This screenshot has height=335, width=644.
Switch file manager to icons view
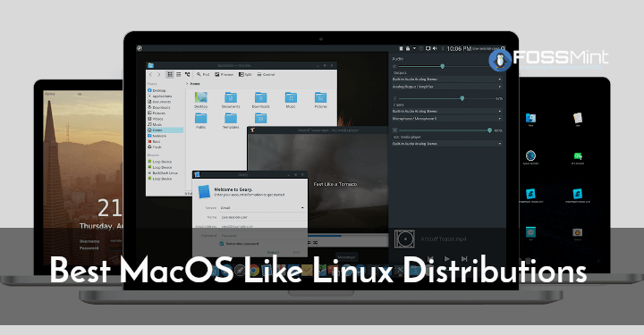pos(170,75)
